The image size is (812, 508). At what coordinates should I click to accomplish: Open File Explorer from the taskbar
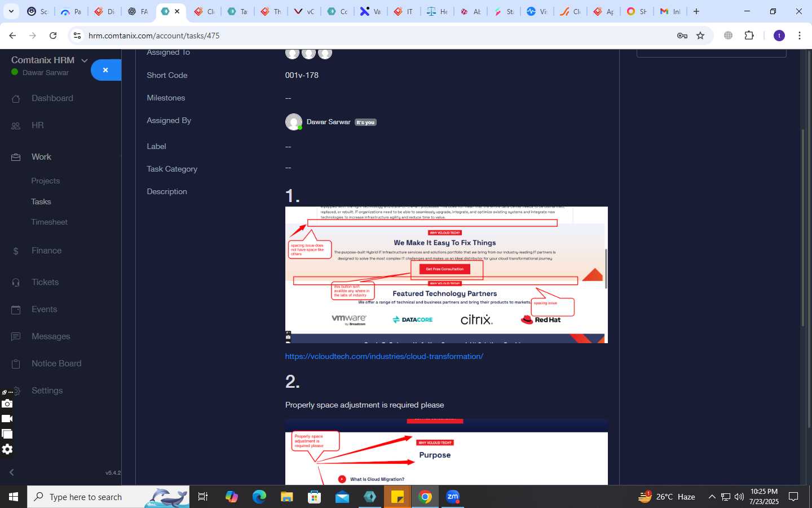[x=287, y=497]
